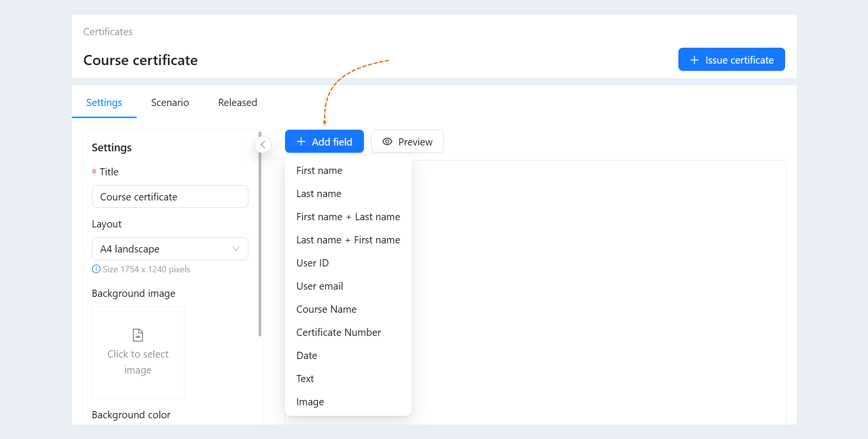The image size is (868, 439).
Task: Add the Date field
Action: (x=348, y=356)
